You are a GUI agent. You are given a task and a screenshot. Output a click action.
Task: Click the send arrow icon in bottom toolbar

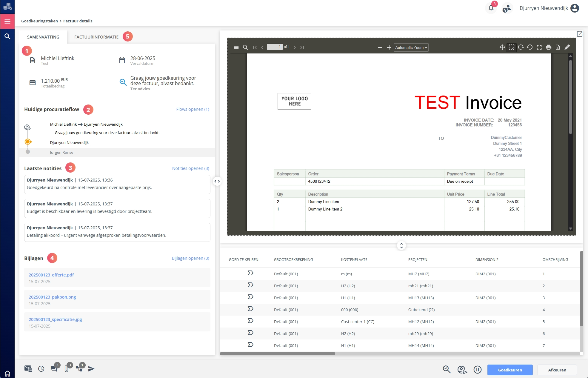[91, 369]
